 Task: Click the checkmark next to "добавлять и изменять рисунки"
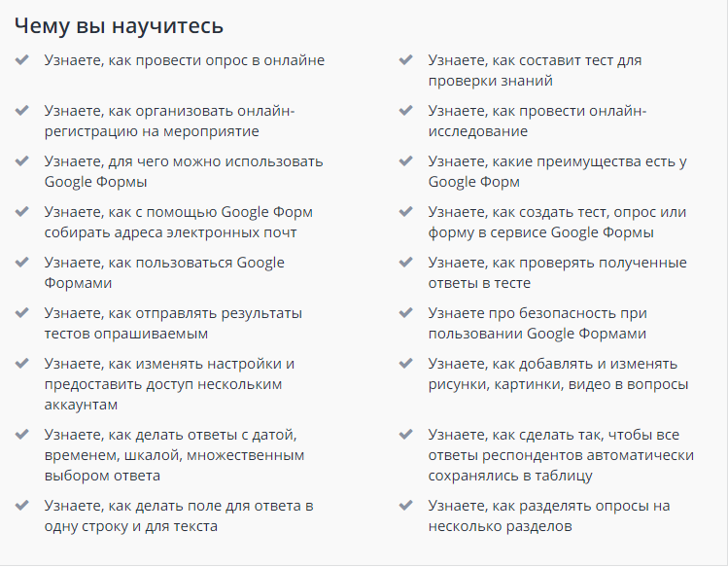[405, 364]
